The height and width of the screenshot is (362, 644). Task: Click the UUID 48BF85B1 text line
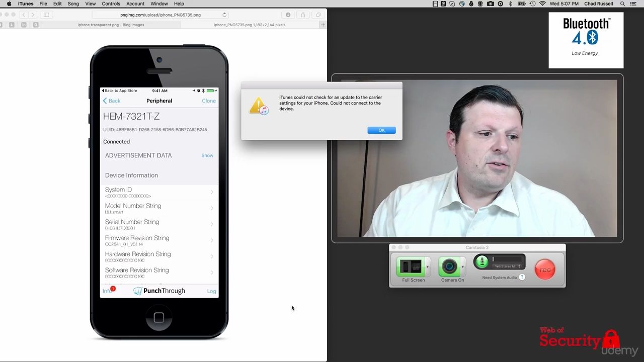pyautogui.click(x=155, y=130)
